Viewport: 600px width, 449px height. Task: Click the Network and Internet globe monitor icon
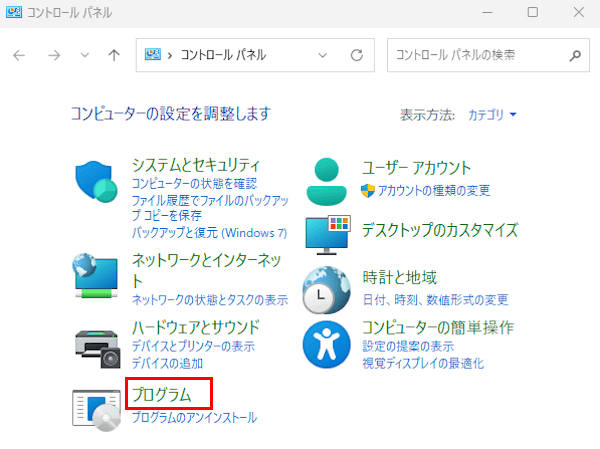(95, 275)
